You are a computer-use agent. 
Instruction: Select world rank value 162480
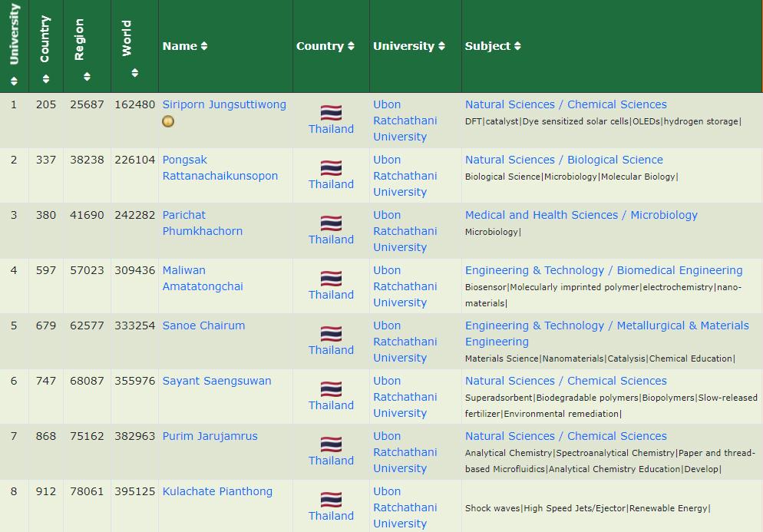[135, 104]
